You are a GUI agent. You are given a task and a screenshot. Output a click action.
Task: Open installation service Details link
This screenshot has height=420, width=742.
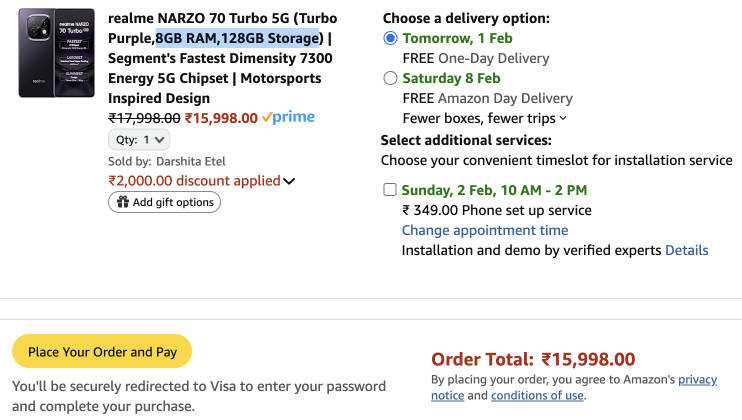click(686, 250)
